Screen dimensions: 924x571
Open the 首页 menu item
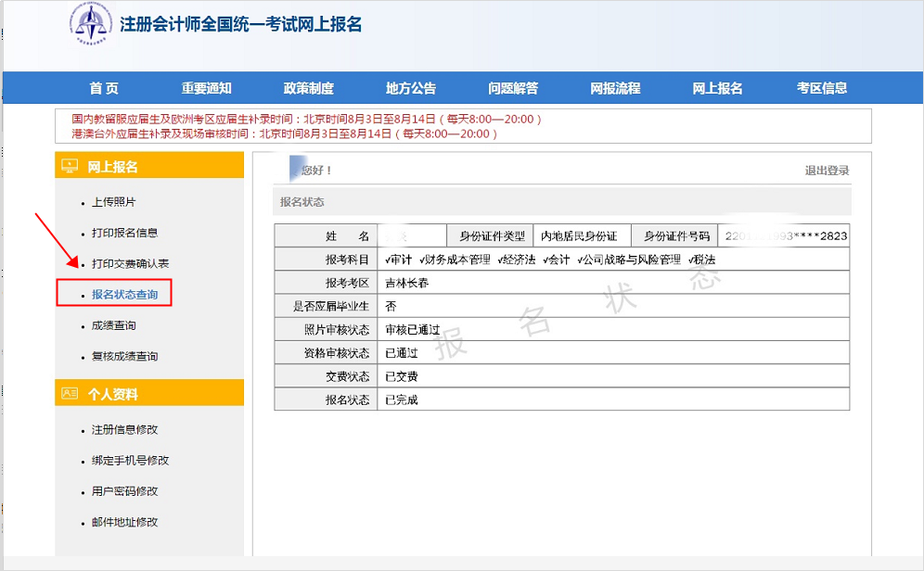[104, 87]
